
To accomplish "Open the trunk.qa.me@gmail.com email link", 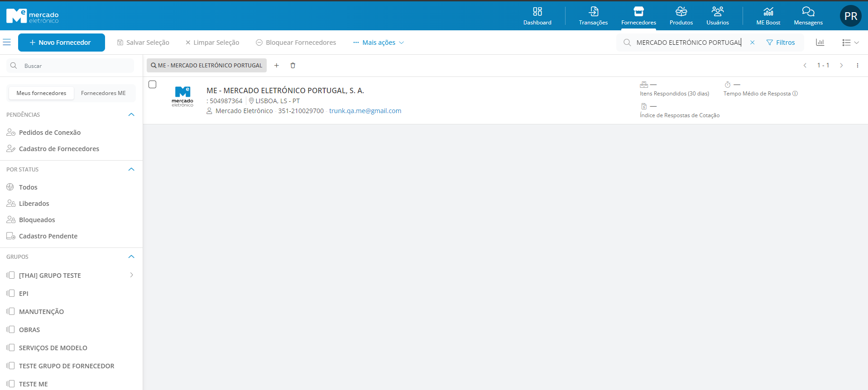I will click(x=365, y=111).
